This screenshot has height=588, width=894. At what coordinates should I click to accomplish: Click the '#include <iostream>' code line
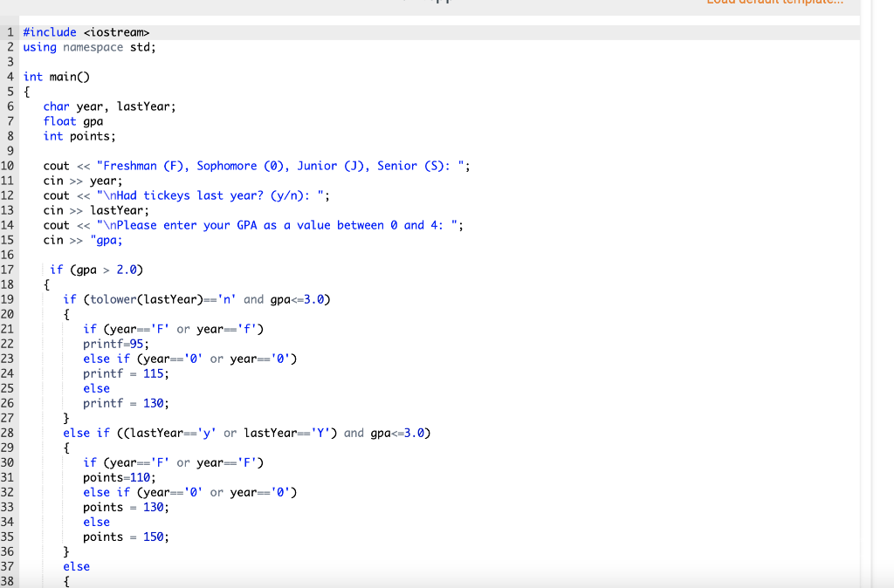tap(86, 32)
